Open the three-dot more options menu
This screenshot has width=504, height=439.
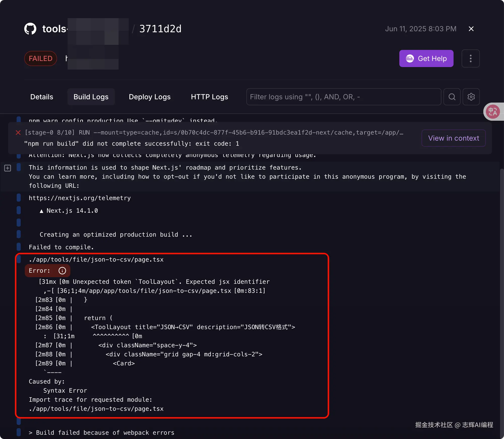coord(470,58)
